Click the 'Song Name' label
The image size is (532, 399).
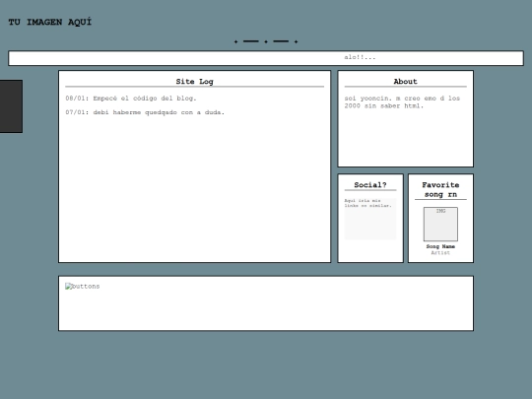[440, 246]
